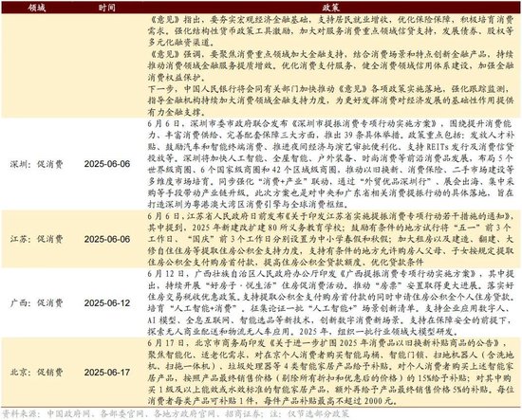Select the 北京：促销费 cell
The width and height of the screenshot is (522, 420).
(37, 372)
